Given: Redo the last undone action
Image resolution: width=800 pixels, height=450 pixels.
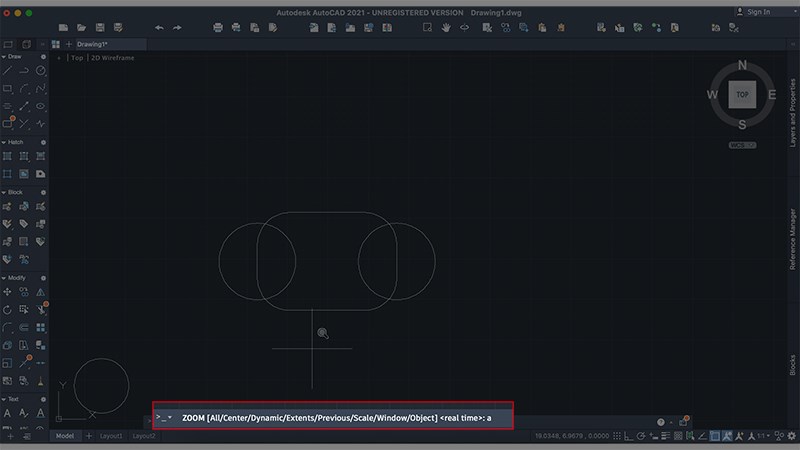Looking at the screenshot, I should coord(177,28).
